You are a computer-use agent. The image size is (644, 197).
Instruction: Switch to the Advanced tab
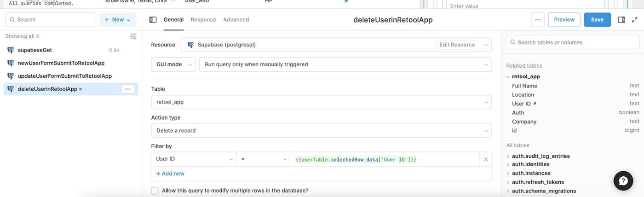(236, 20)
